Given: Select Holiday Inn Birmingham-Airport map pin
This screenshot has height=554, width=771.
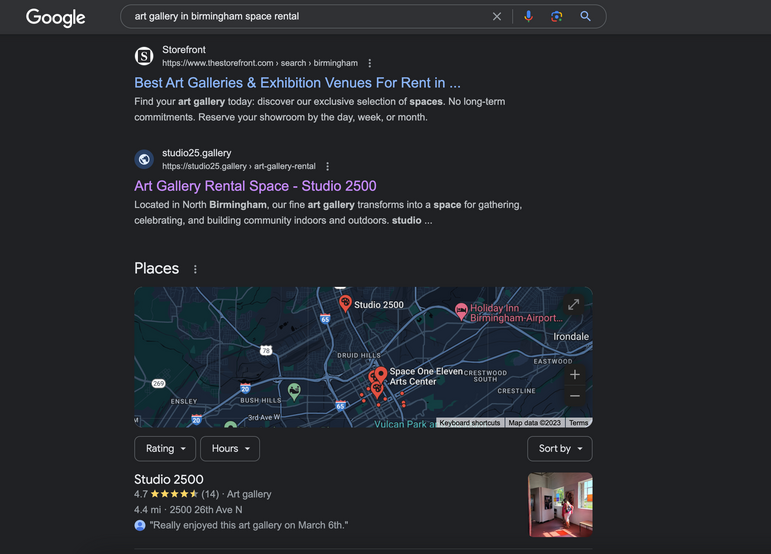Looking at the screenshot, I should [x=461, y=311].
